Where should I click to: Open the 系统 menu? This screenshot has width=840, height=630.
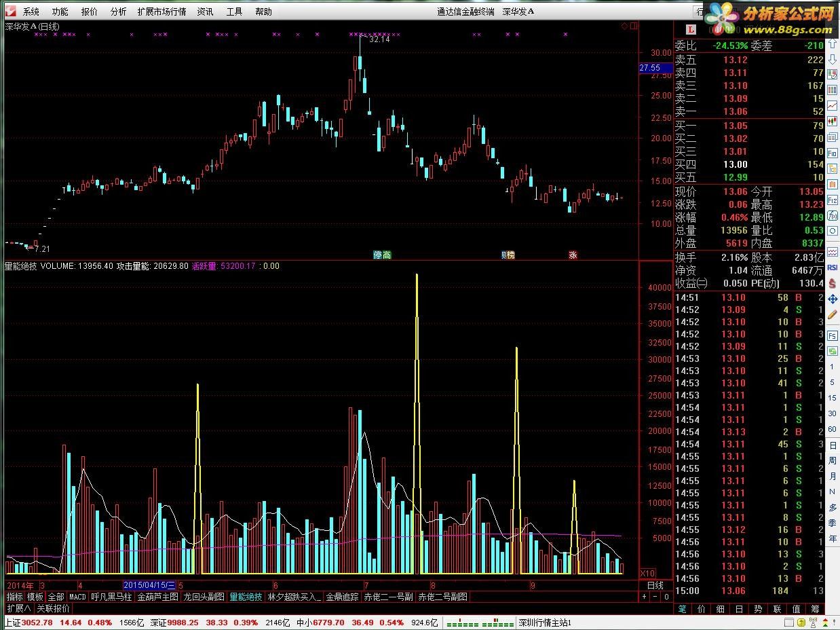pos(31,12)
